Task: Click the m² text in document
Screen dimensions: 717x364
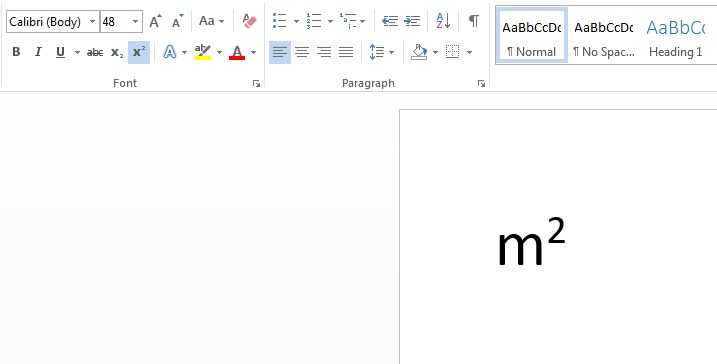Action: coord(531,242)
